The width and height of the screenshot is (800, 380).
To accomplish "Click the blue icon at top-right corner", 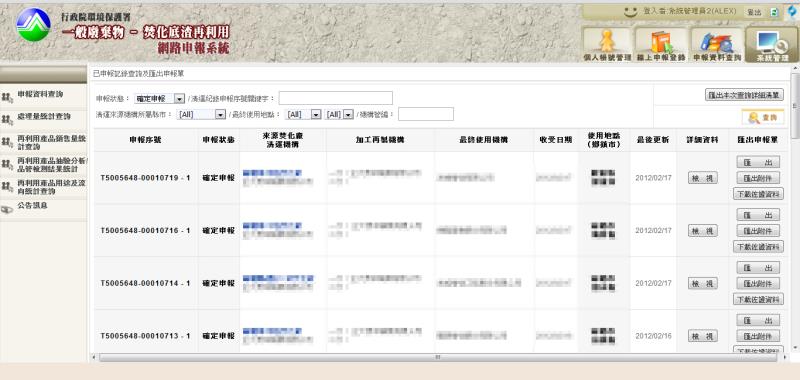I will [x=792, y=12].
